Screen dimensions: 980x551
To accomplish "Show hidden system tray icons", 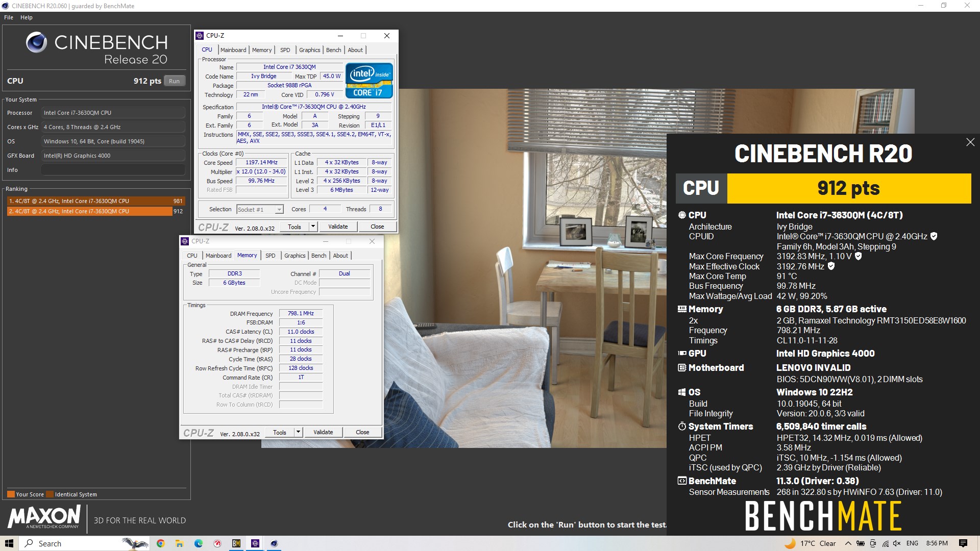I will pyautogui.click(x=848, y=543).
